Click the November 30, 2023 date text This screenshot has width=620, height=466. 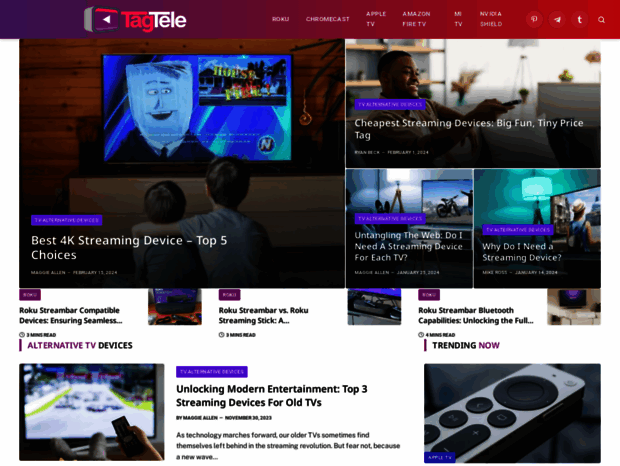(248, 418)
